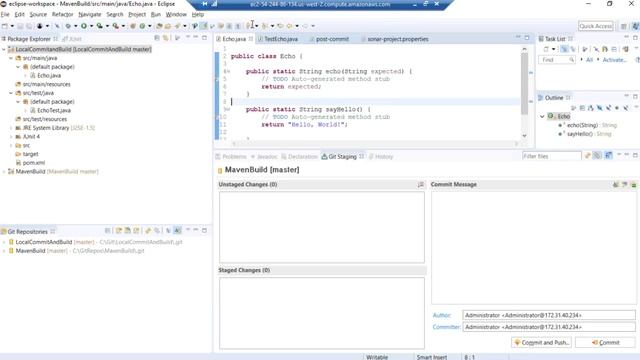640x360 pixels.
Task: Click the New Task icon in Task List
Action: (546, 49)
